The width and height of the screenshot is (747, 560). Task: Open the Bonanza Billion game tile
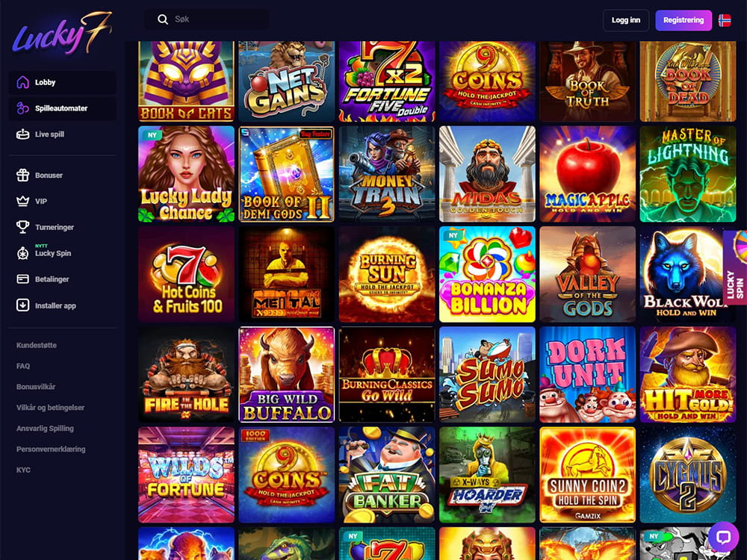(x=487, y=274)
